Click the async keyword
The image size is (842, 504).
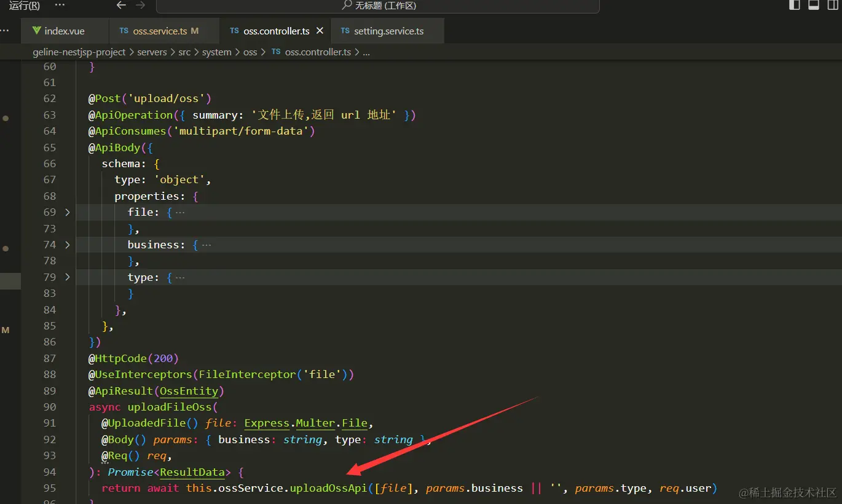click(105, 407)
